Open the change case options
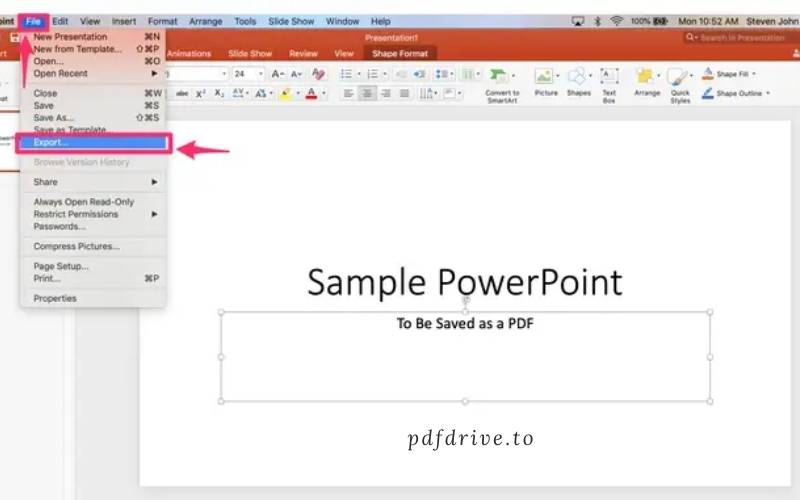 point(261,93)
